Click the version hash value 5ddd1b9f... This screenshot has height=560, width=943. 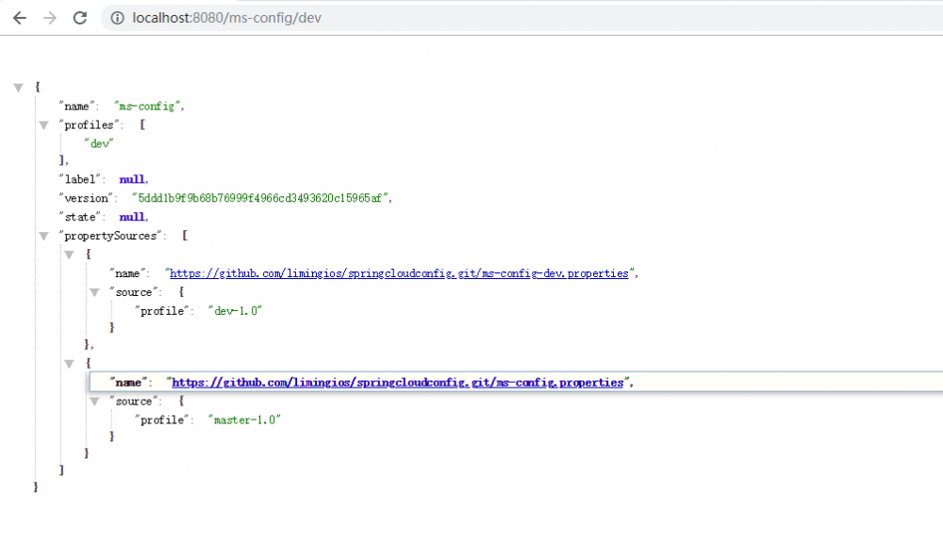pyautogui.click(x=260, y=198)
